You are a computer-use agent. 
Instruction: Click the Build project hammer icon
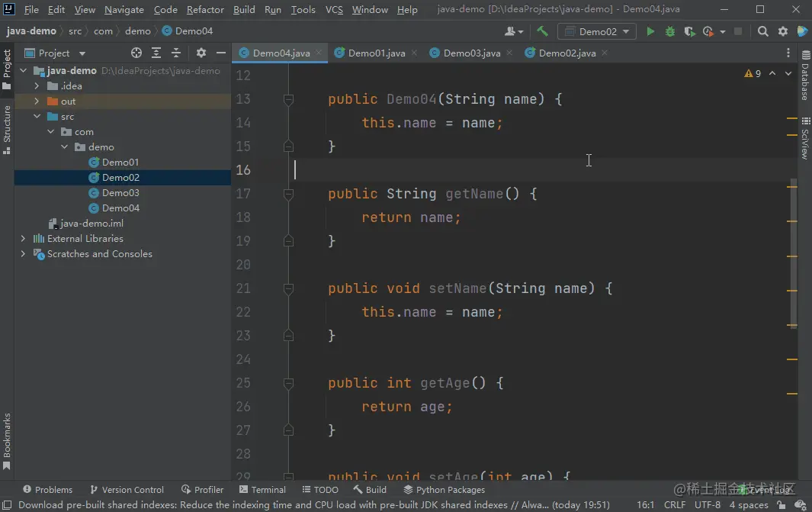point(542,31)
